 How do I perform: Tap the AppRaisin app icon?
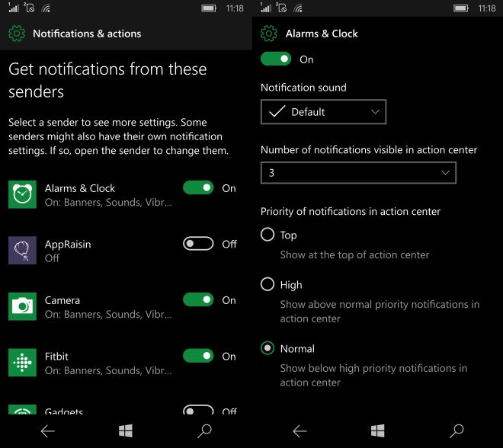(22, 251)
